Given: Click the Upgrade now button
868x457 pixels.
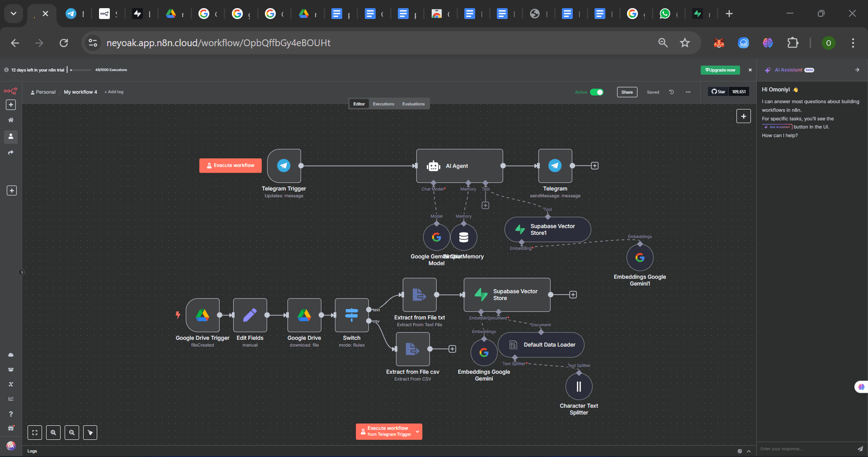Looking at the screenshot, I should point(721,70).
